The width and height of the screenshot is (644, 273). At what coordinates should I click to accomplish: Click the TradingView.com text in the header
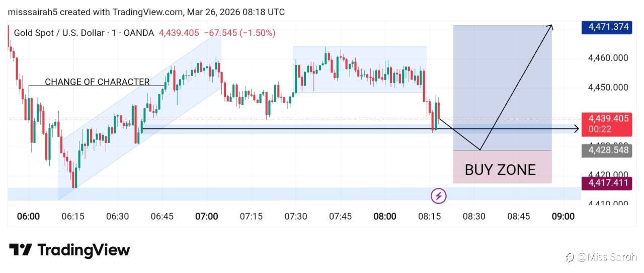coord(147,12)
